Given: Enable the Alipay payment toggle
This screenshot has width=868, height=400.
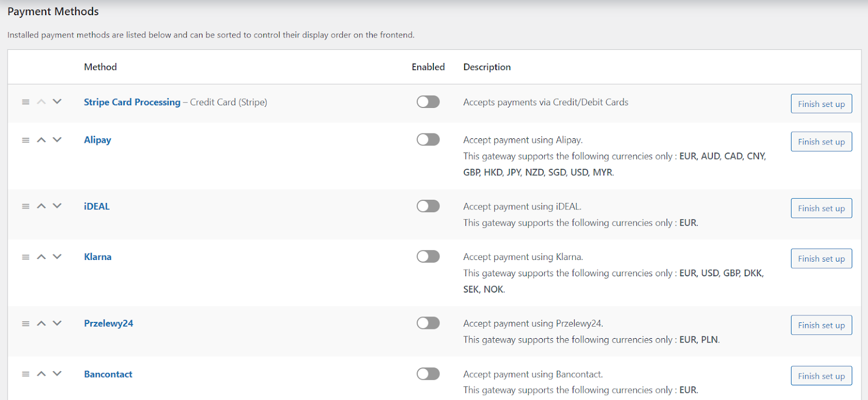Looking at the screenshot, I should pos(428,139).
